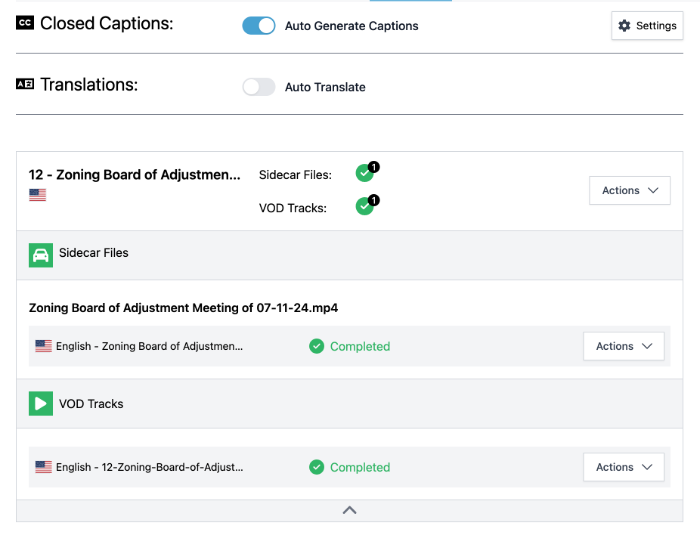Disable the Auto Generate Captions toggle
This screenshot has width=700, height=544.
coord(259,26)
